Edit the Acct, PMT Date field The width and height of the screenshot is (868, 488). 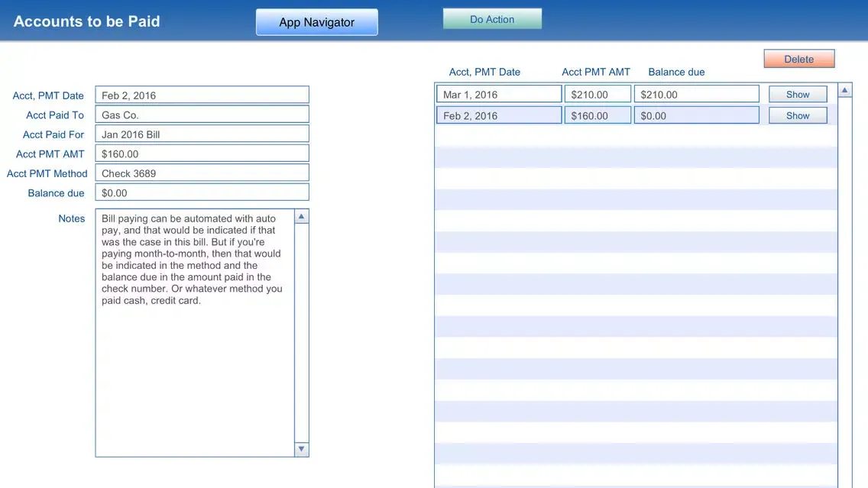202,95
